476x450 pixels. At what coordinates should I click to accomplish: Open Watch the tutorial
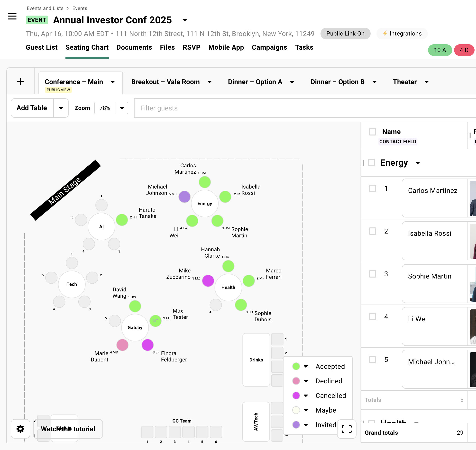click(x=68, y=429)
